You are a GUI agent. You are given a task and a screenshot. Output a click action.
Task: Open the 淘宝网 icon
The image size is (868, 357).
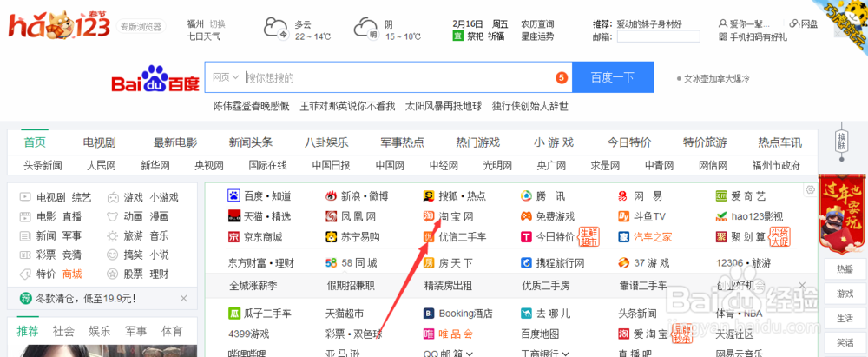pos(429,216)
